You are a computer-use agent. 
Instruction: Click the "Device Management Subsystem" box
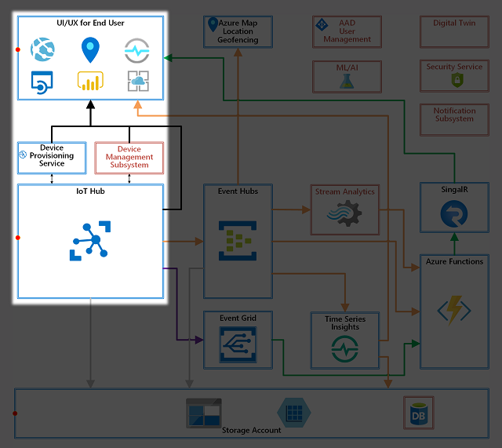coord(129,158)
